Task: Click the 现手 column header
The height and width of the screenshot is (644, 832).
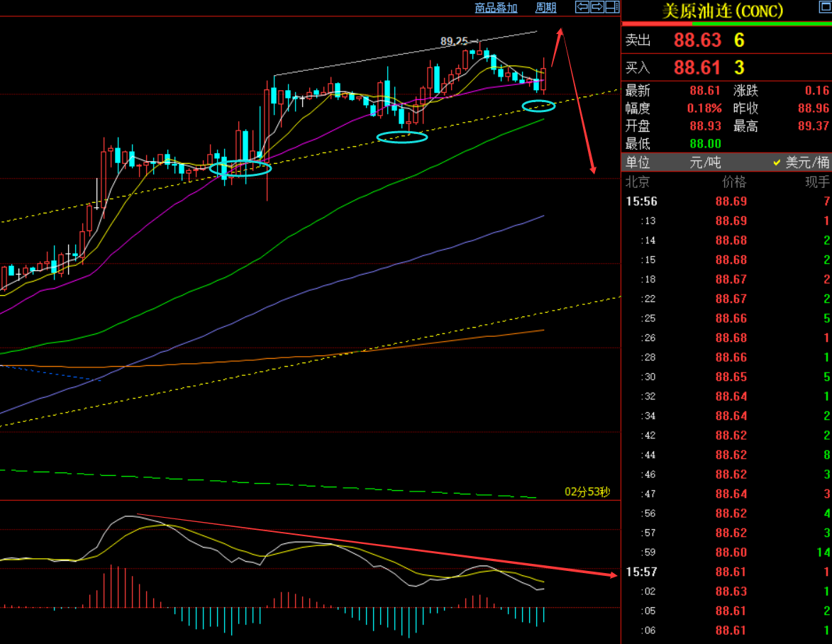Action: 817,182
